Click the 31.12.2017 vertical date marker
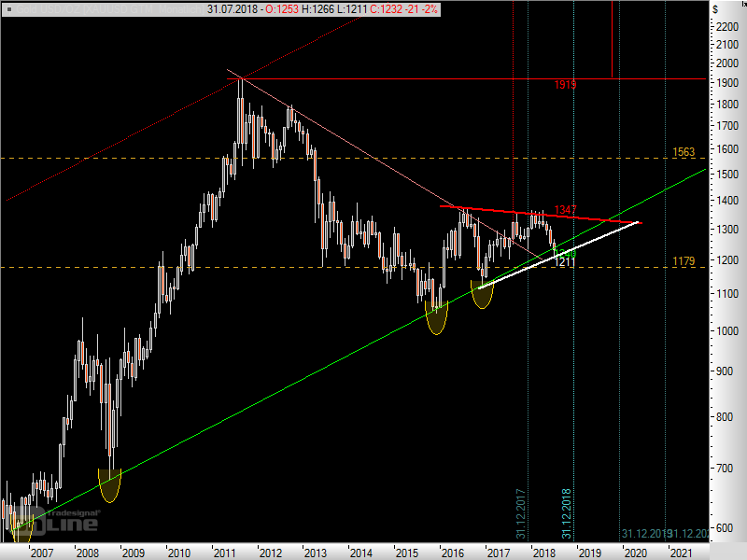This screenshot has height=560, width=747. point(520,511)
